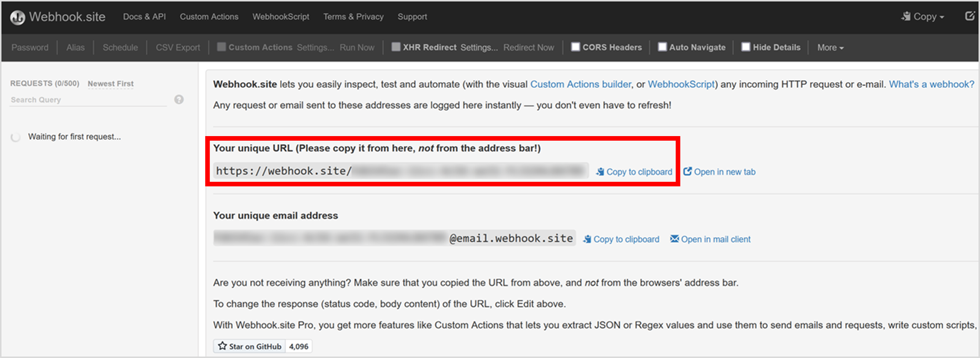Open Docs & API menu item

pyautogui.click(x=144, y=17)
